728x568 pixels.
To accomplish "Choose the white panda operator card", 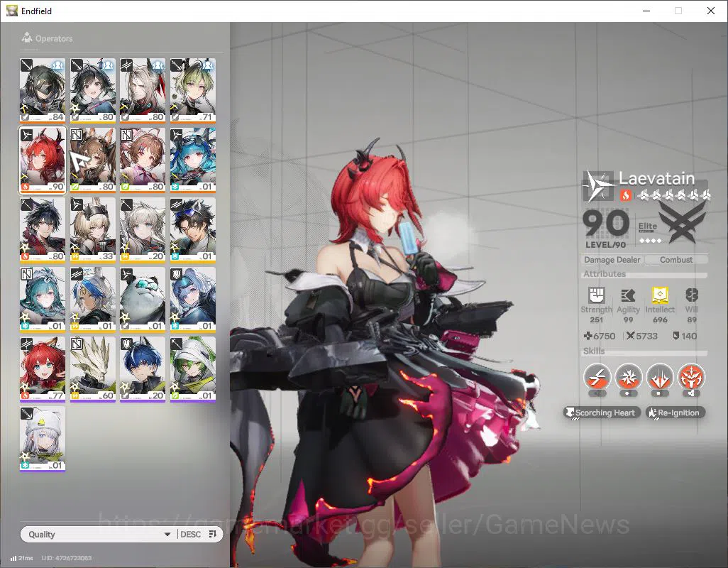I will [143, 299].
